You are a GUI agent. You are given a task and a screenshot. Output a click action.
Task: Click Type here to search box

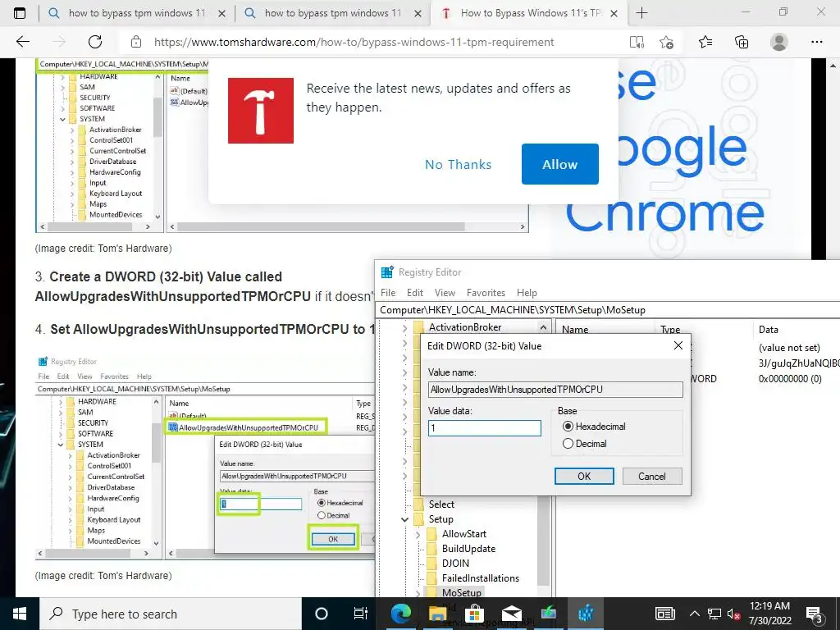(171, 614)
